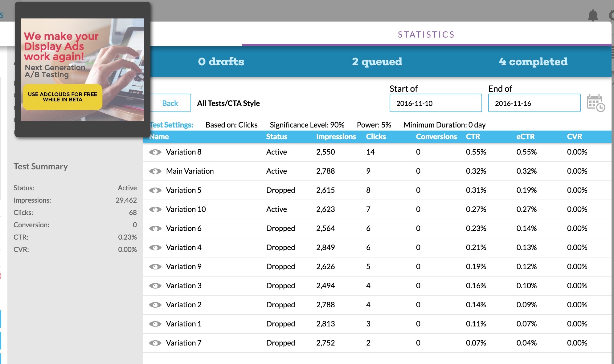Select the 'Based on: Clicks' setting text
The image size is (614, 364).
pyautogui.click(x=231, y=125)
